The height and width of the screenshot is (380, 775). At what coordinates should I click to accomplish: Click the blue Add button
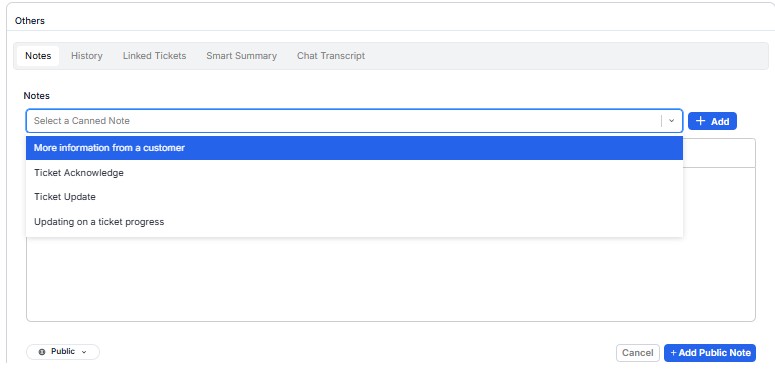pyautogui.click(x=712, y=121)
